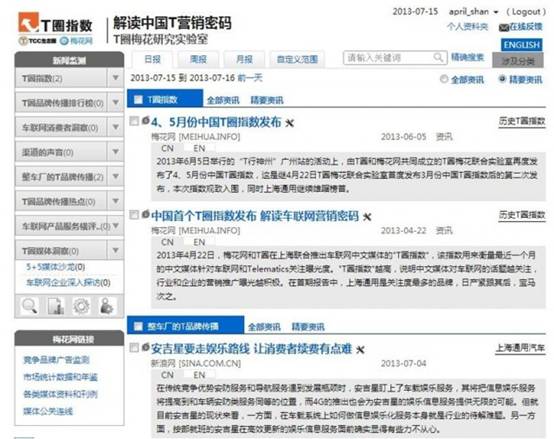Switch to the 日报 tab
Viewport: 554px width, 439px height.
(x=152, y=59)
